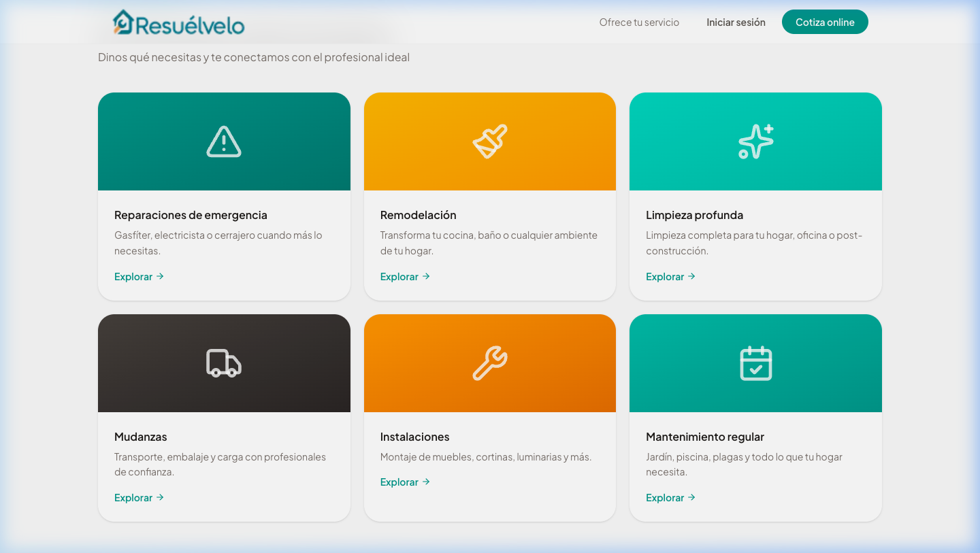
Task: Select the paintbrush icon on Remodelación card
Action: tap(489, 141)
